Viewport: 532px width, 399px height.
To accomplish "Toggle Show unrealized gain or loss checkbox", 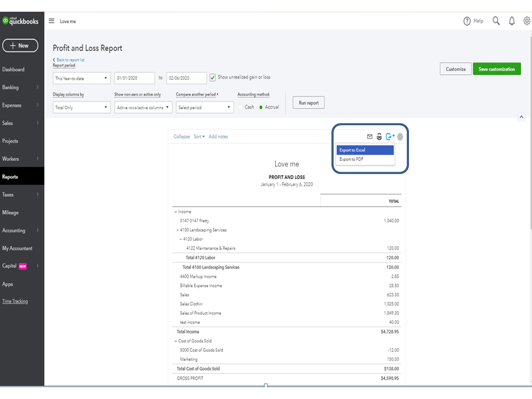I will [213, 78].
